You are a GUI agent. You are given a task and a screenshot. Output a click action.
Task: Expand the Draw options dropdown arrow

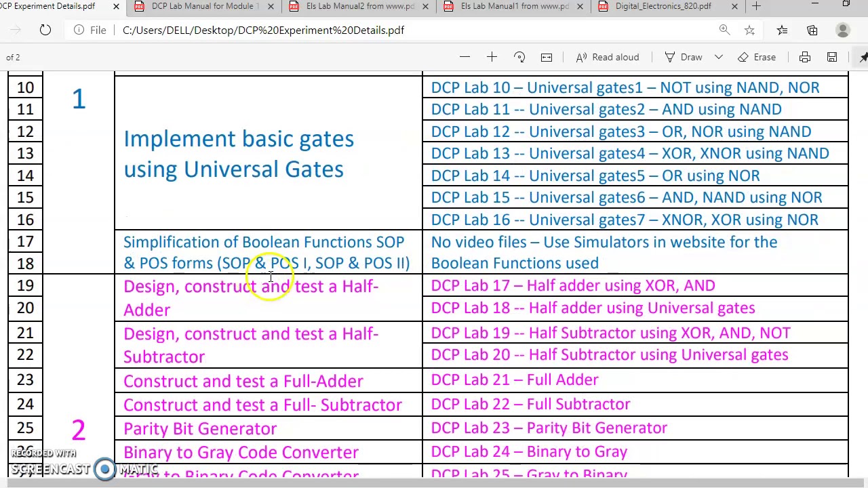pyautogui.click(x=718, y=57)
